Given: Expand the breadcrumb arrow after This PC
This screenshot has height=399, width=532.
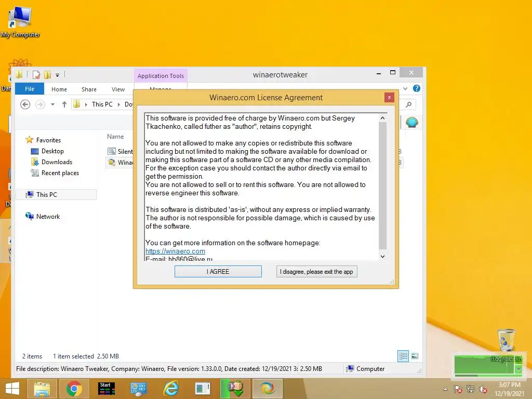Looking at the screenshot, I should click(x=119, y=104).
